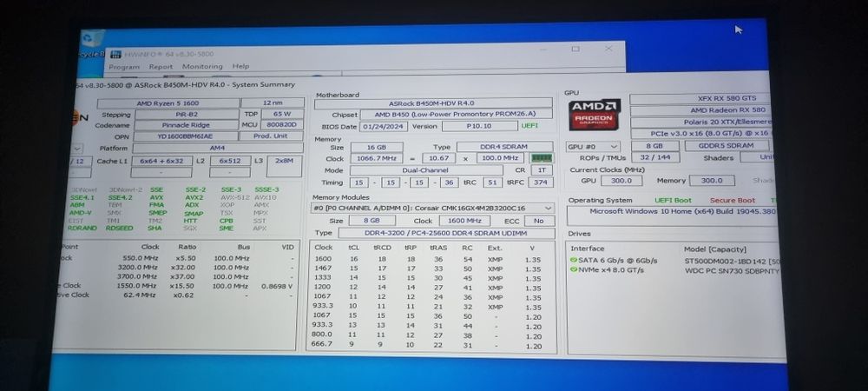Click the memory clock 1066.7 MHz field

(377, 158)
